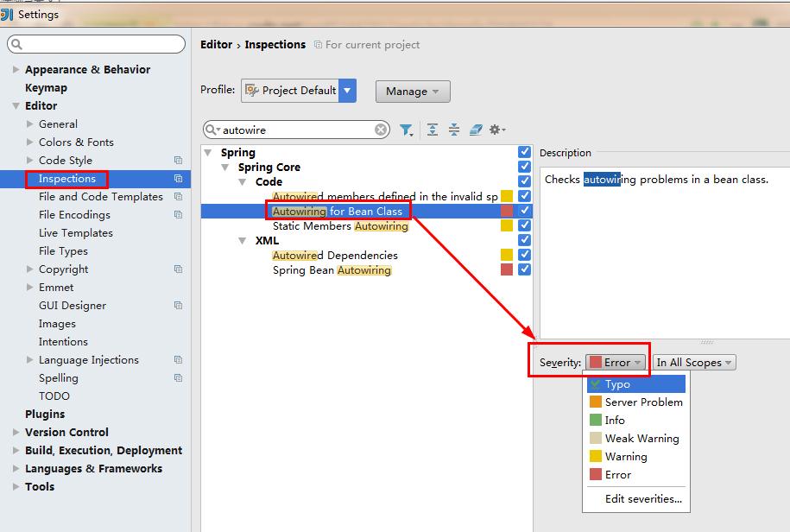Toggle the Code group checkbox
This screenshot has width=790, height=532.
point(524,180)
